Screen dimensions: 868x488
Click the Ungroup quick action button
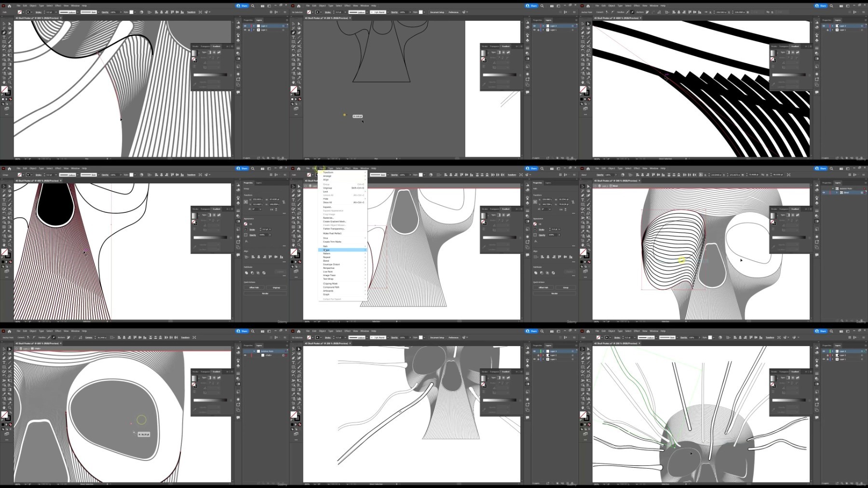point(276,288)
